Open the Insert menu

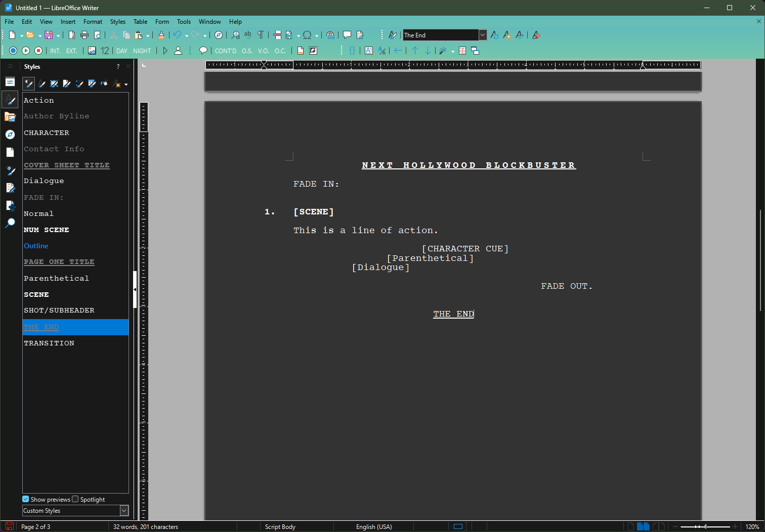[x=68, y=22]
